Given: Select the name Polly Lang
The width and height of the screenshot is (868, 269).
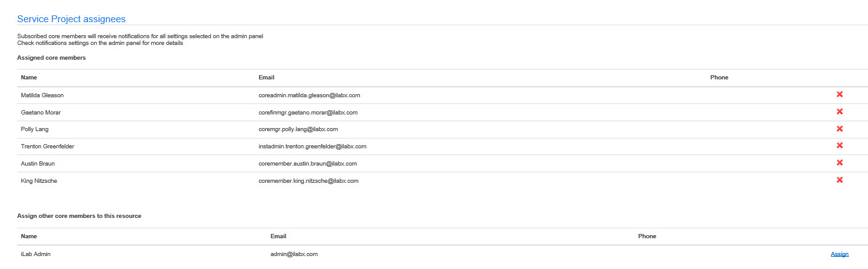Looking at the screenshot, I should pos(34,129).
